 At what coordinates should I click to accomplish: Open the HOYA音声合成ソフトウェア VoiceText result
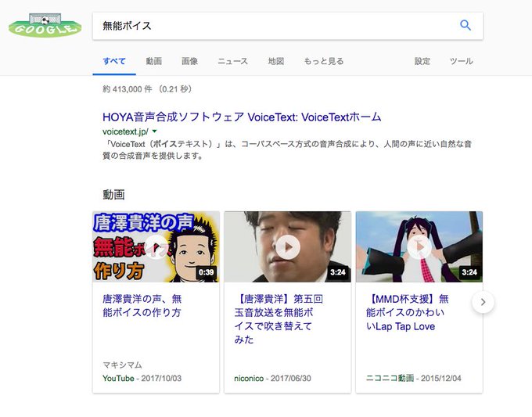click(242, 117)
